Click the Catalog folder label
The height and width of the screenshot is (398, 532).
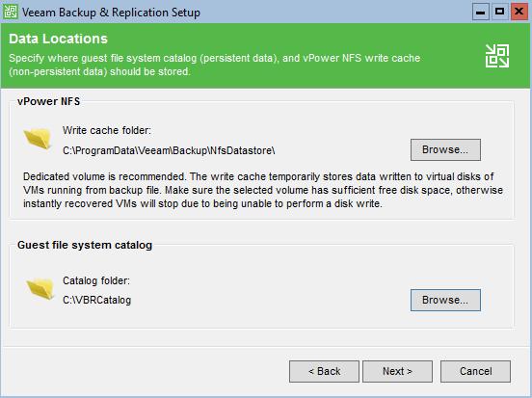96,280
